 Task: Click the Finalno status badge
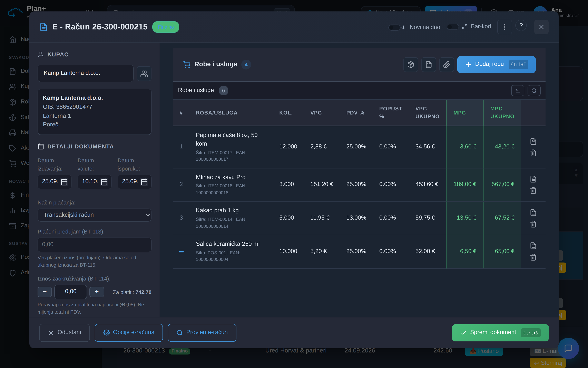point(166,27)
